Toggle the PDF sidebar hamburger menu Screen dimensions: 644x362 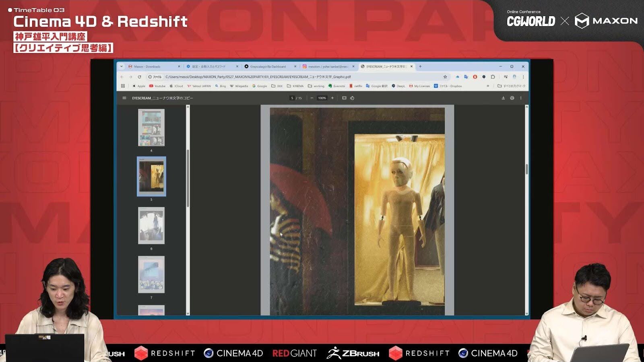(x=124, y=98)
